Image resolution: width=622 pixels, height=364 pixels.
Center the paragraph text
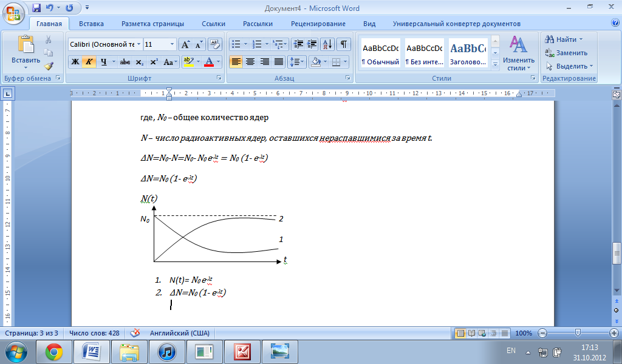point(250,62)
